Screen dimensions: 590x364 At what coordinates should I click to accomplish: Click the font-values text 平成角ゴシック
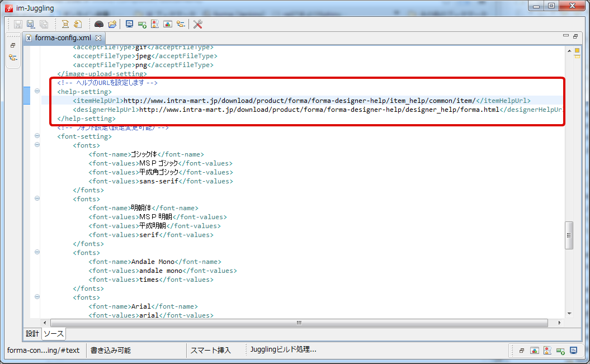[159, 172]
